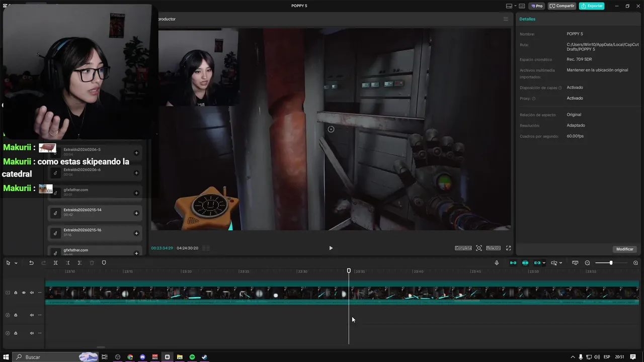Open more options for the video track
The image size is (644, 362).
(x=40, y=293)
